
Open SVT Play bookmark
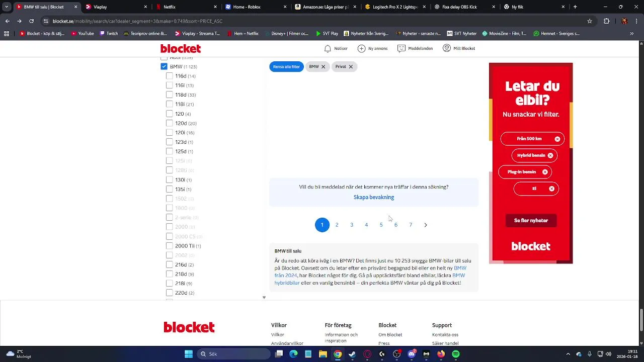pyautogui.click(x=327, y=34)
